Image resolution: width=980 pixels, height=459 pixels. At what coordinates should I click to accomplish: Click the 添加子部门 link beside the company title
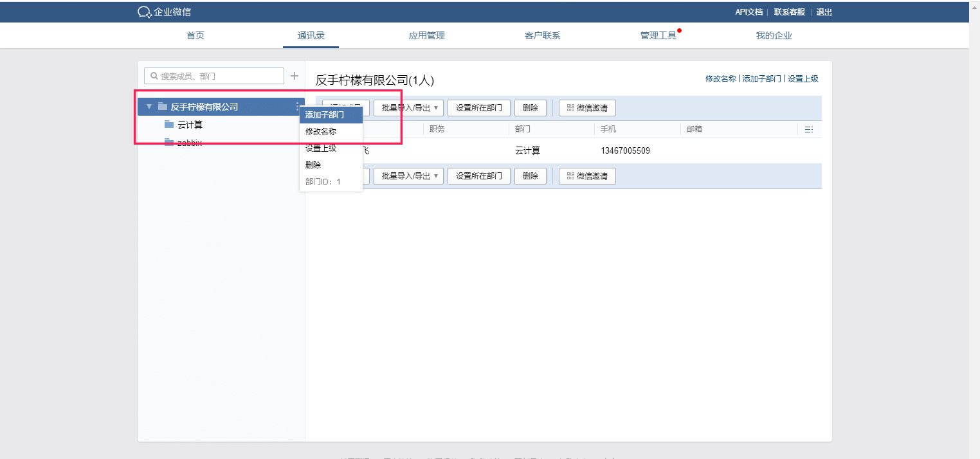point(762,78)
